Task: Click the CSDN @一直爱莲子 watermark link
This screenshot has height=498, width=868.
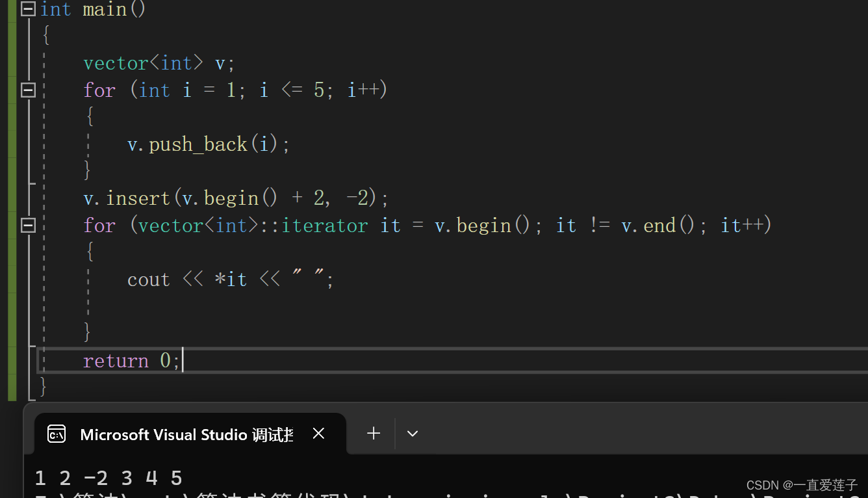Action: (x=802, y=484)
